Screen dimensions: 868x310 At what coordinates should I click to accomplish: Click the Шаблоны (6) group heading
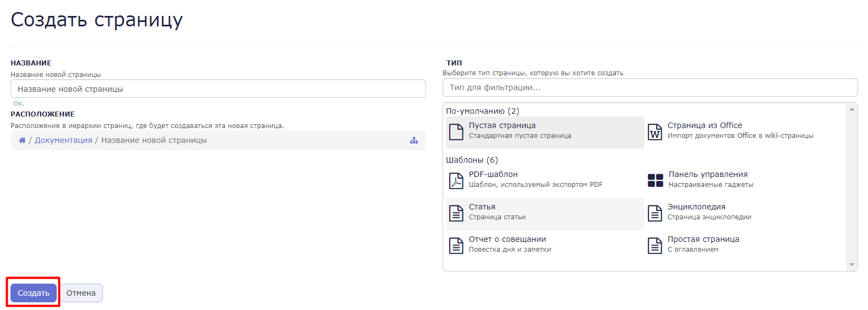click(472, 160)
